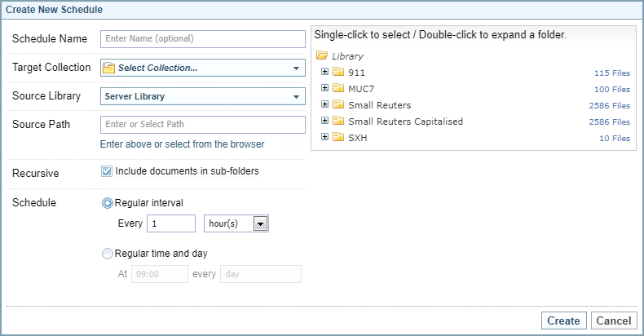The image size is (644, 336).
Task: Select the Regular interval radio button
Action: click(x=108, y=202)
